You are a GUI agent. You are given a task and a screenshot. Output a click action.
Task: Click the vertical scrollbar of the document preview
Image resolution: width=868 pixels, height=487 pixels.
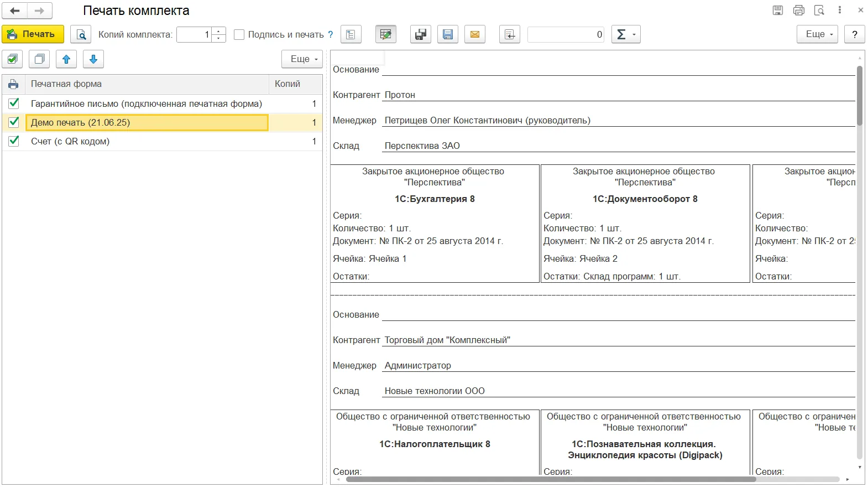point(860,95)
